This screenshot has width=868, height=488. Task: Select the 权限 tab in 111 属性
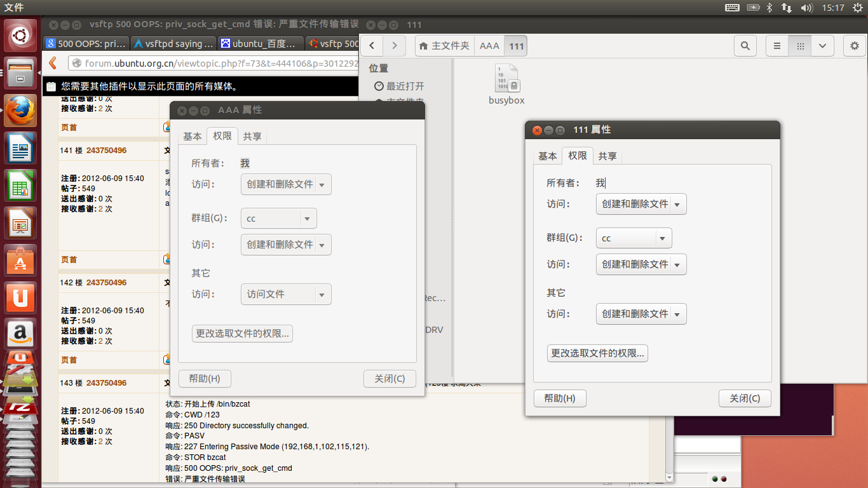coord(578,156)
